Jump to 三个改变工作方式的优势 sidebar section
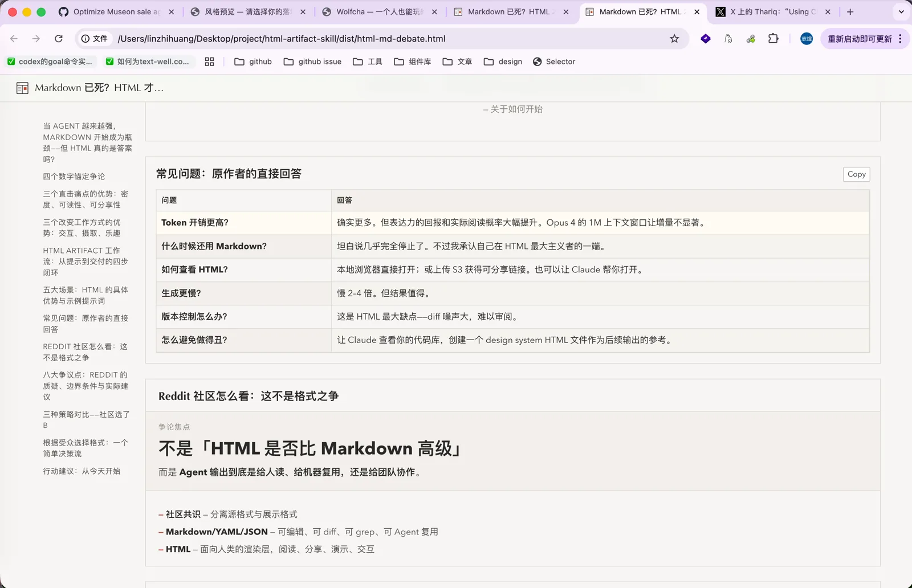 tap(82, 227)
